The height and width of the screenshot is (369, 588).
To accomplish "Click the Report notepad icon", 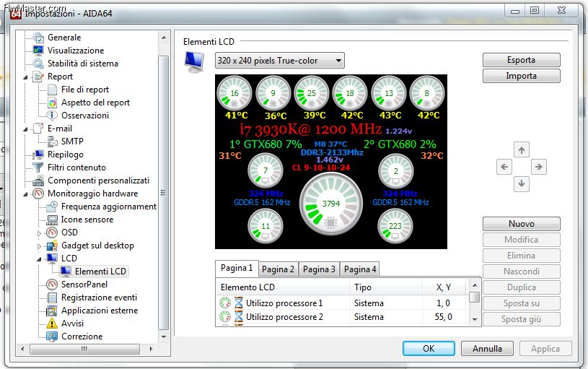I will tap(38, 77).
